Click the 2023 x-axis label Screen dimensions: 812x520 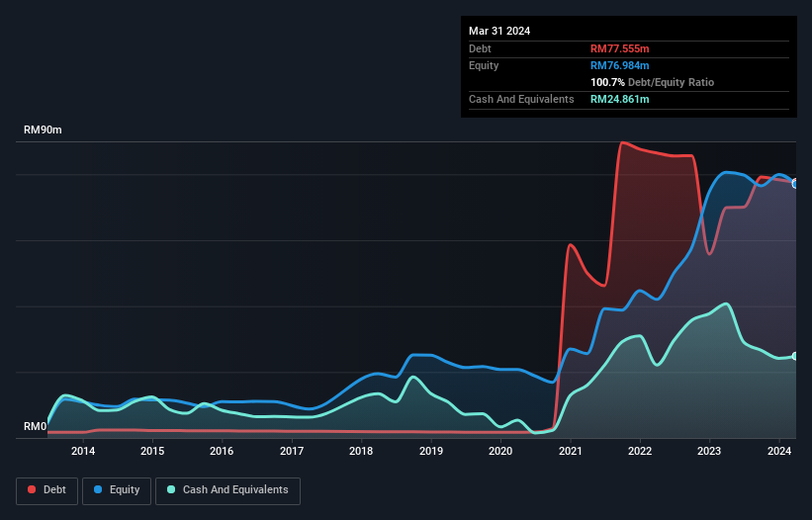[709, 451]
